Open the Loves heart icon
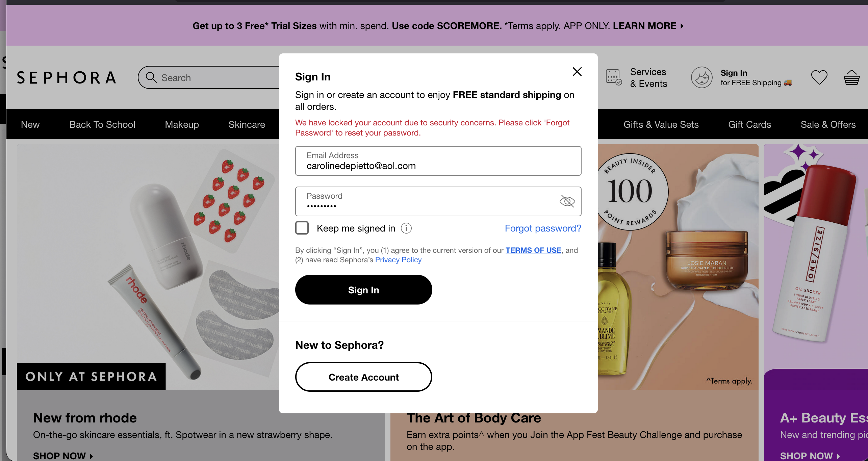Viewport: 868px width, 461px height. (819, 77)
